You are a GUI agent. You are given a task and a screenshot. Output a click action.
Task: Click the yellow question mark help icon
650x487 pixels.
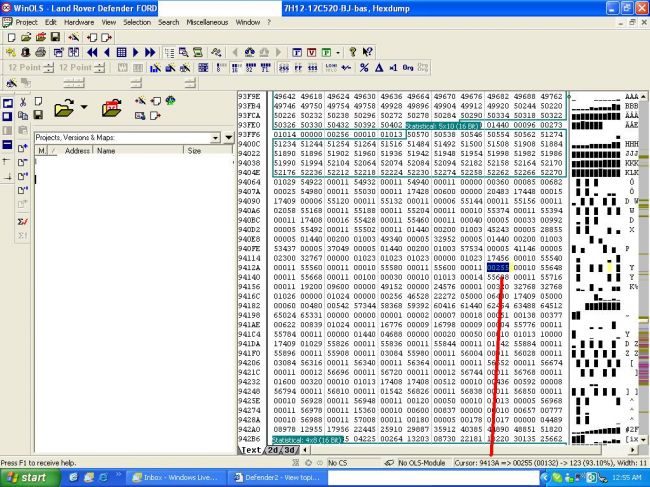pyautogui.click(x=352, y=52)
